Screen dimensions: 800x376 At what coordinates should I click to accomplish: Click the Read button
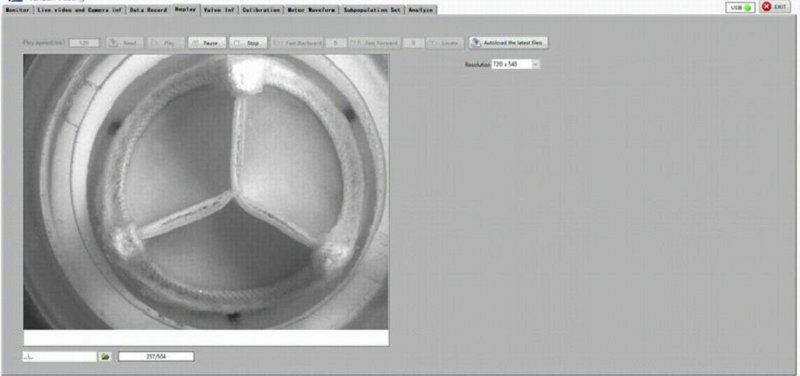125,43
